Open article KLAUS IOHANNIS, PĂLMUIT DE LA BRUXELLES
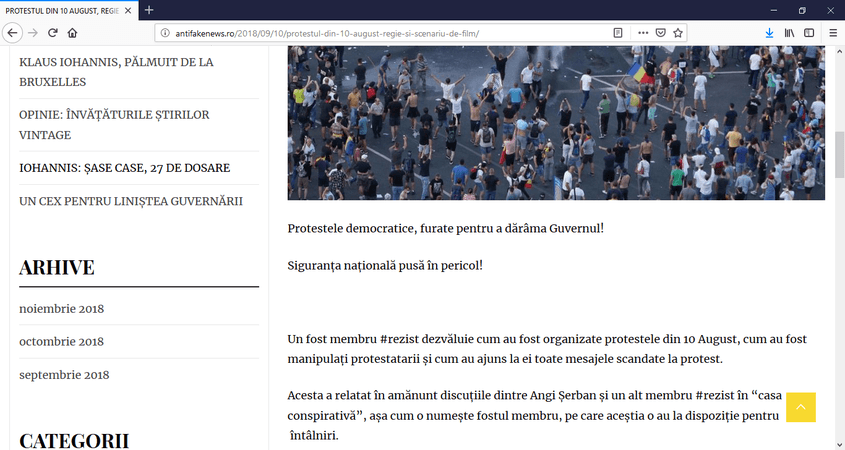Viewport: 845px width, 450px height. pos(116,72)
